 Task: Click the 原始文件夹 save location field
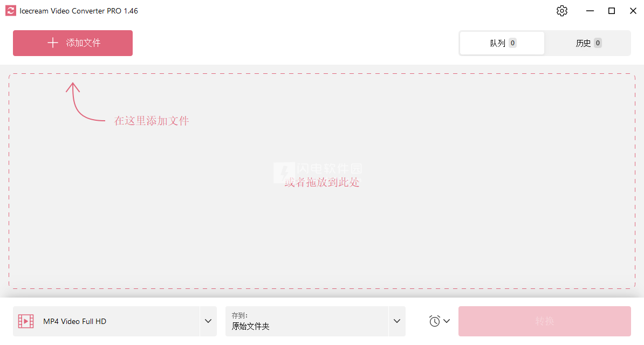(307, 321)
